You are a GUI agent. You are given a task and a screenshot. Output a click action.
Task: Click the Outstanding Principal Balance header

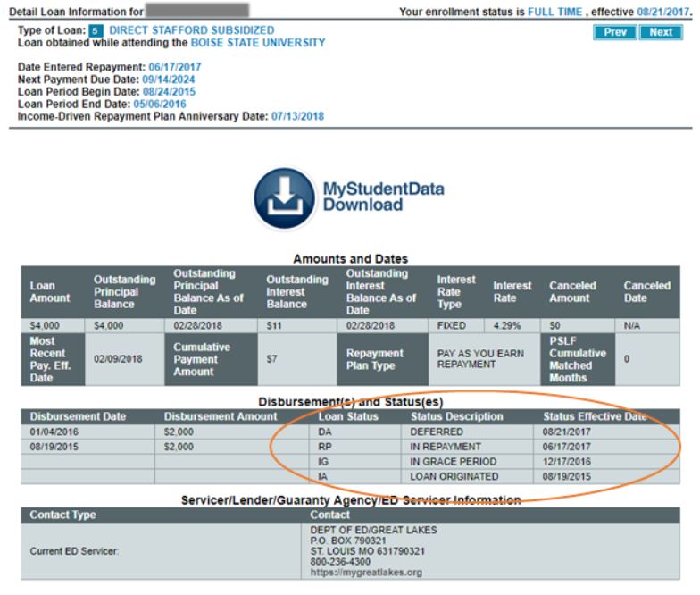125,291
